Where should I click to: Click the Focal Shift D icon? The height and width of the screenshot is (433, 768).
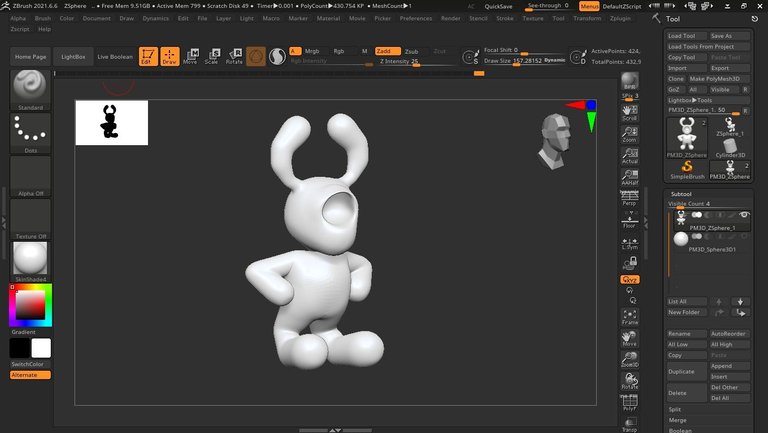coord(578,57)
